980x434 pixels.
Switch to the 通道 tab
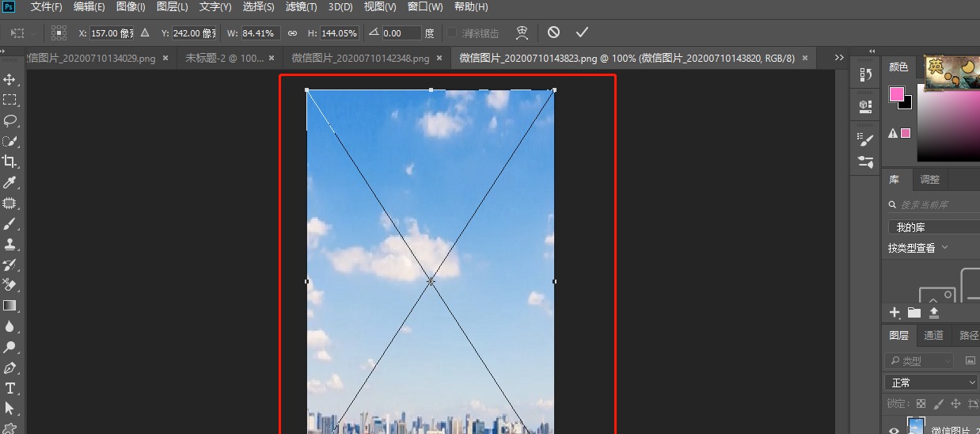933,335
